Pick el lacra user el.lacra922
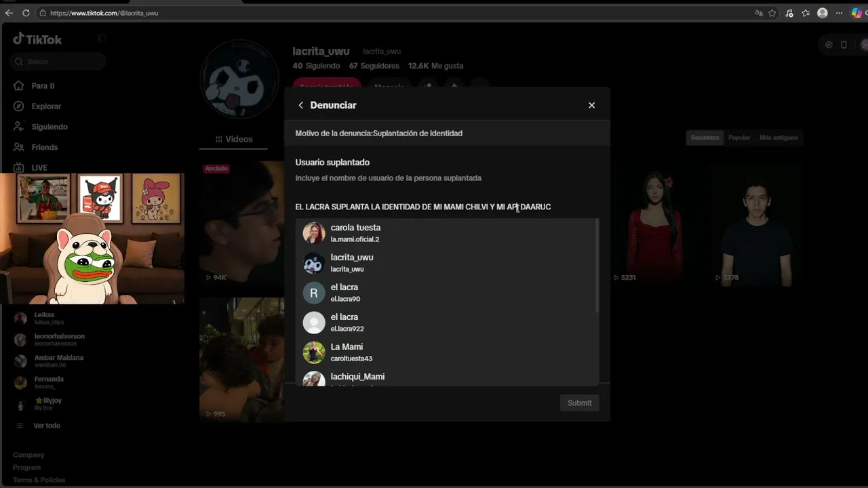Image resolution: width=868 pixels, height=488 pixels. (x=447, y=322)
